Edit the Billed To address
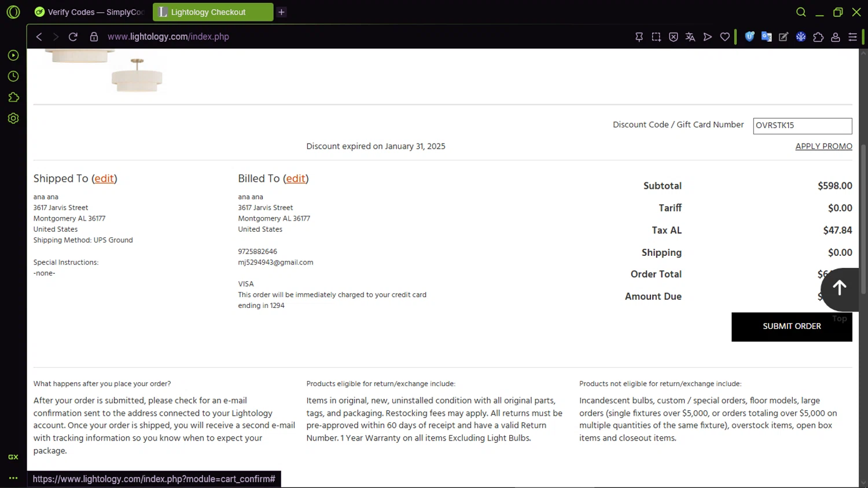This screenshot has width=868, height=488. click(x=296, y=178)
